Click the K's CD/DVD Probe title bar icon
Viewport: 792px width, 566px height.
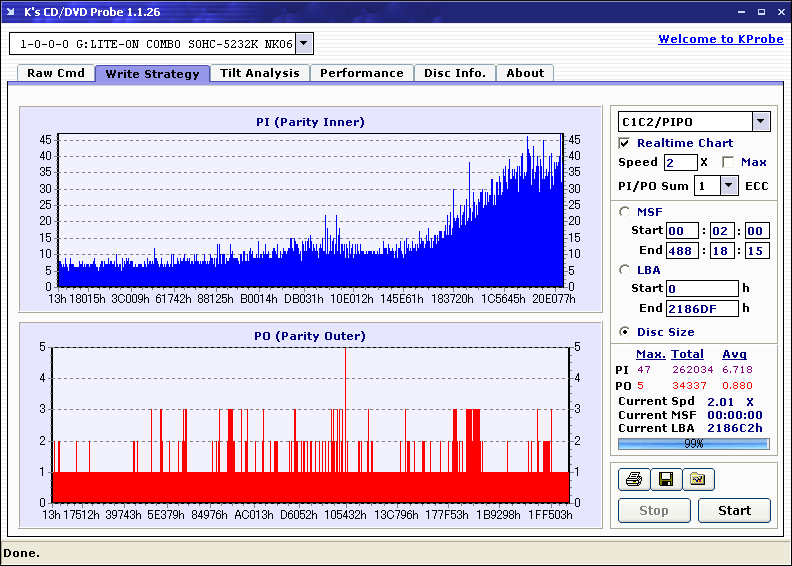point(11,11)
